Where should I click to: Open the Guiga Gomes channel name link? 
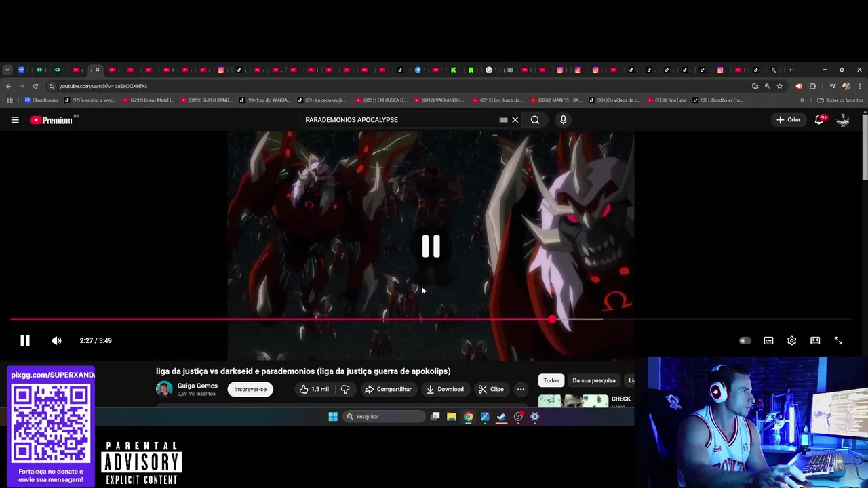(197, 386)
